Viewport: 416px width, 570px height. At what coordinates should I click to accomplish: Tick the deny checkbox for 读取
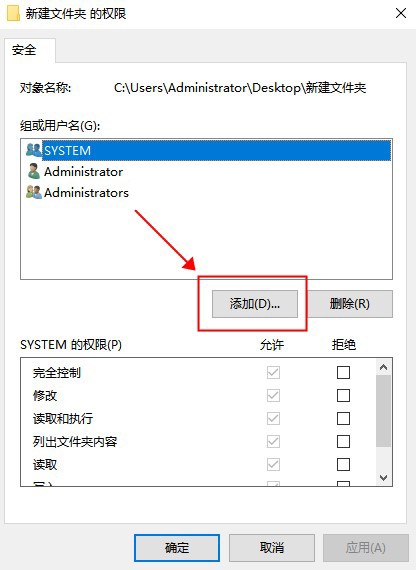[343, 464]
